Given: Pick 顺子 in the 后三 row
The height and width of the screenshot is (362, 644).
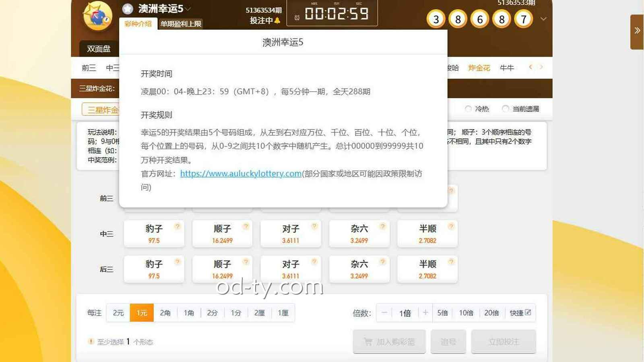Looking at the screenshot, I should point(223,269).
